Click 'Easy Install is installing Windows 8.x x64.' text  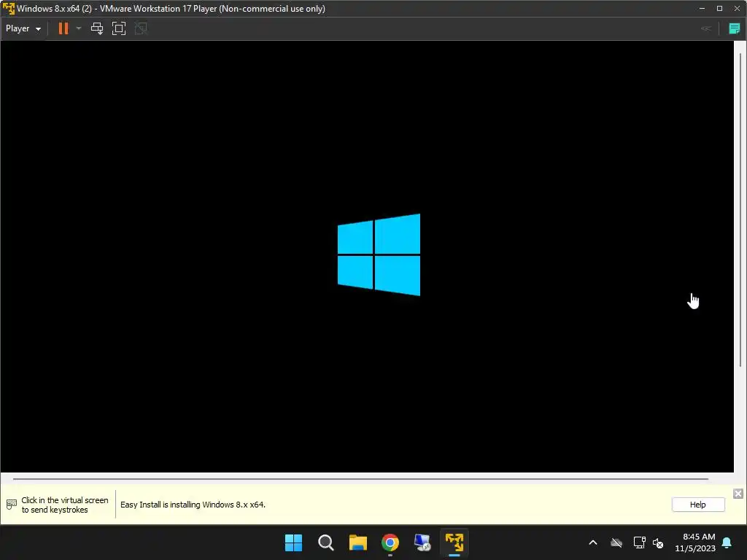[193, 505]
